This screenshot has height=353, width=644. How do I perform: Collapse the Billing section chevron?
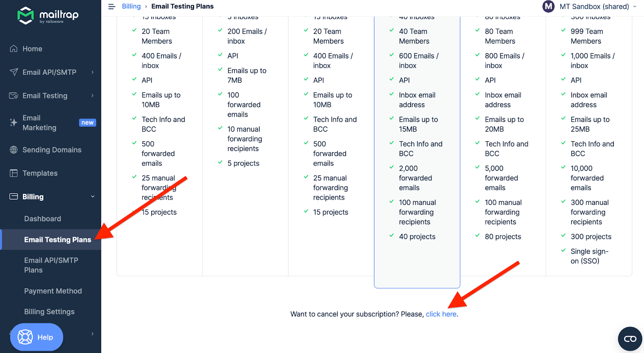point(93,197)
